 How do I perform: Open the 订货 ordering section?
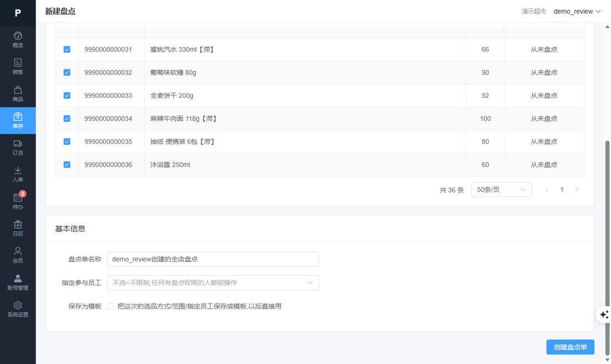click(18, 148)
